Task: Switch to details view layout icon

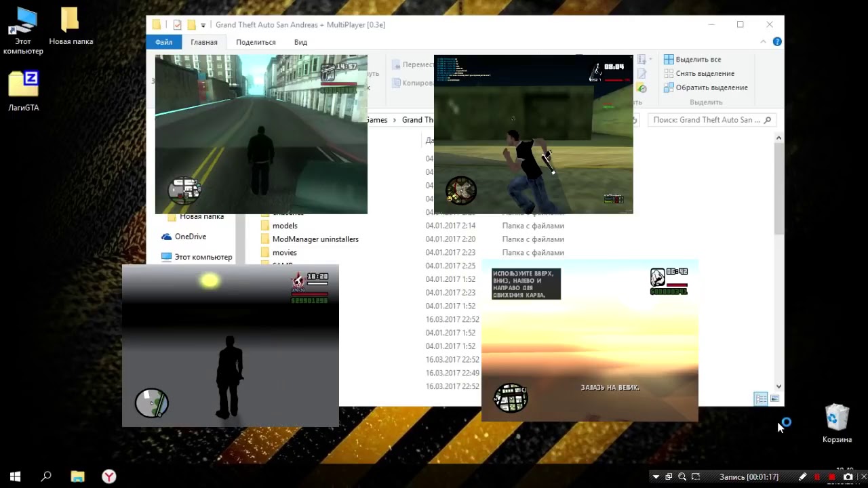Action: 761,399
